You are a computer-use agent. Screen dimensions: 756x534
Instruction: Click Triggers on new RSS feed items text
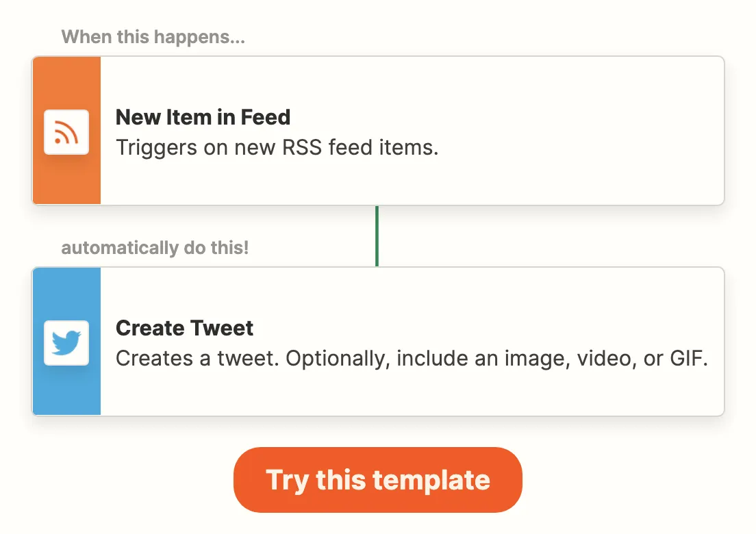tap(277, 147)
